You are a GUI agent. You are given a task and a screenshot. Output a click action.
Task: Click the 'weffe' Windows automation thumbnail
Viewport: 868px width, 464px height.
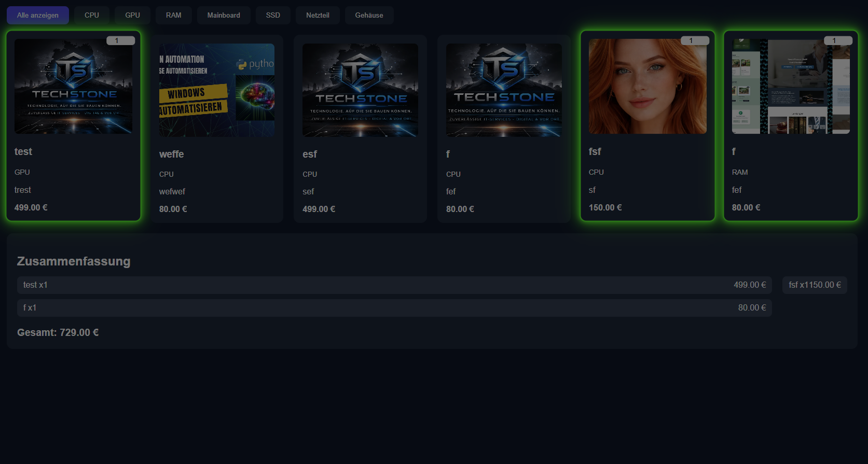(x=217, y=90)
